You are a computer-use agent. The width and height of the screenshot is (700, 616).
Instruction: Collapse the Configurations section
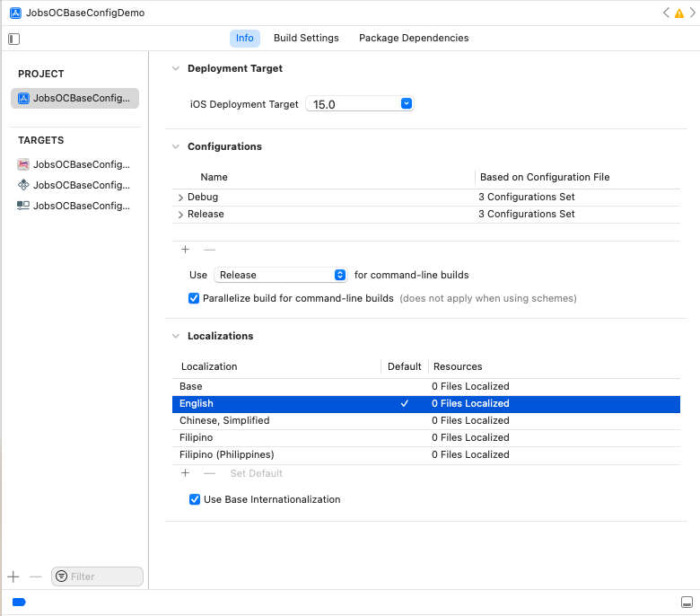pyautogui.click(x=176, y=146)
